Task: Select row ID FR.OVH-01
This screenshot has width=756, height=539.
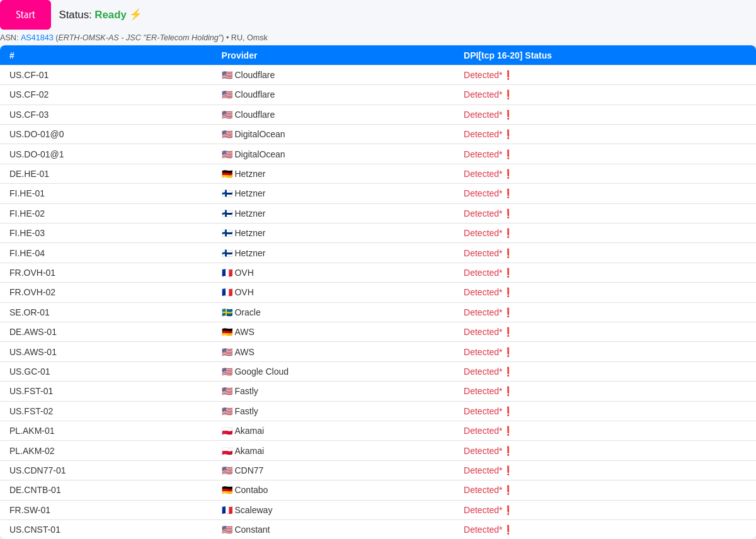Action: [33, 273]
